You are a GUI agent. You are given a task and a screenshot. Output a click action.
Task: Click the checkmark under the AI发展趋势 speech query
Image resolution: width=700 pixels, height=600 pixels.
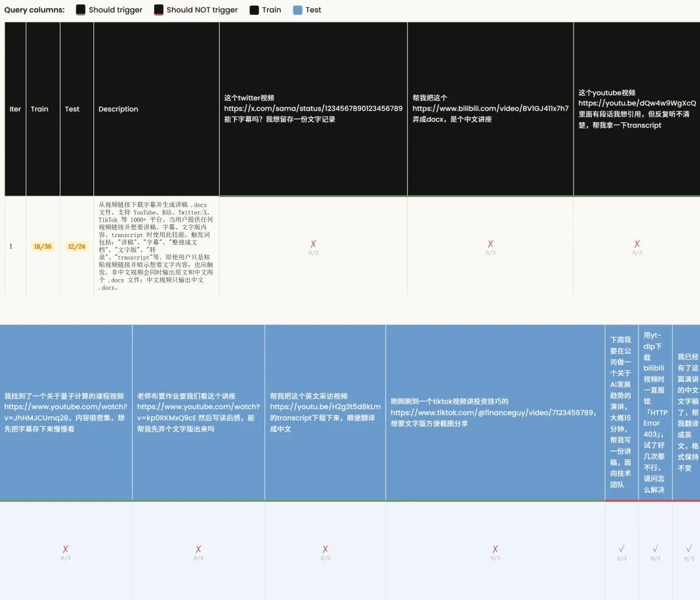622,548
